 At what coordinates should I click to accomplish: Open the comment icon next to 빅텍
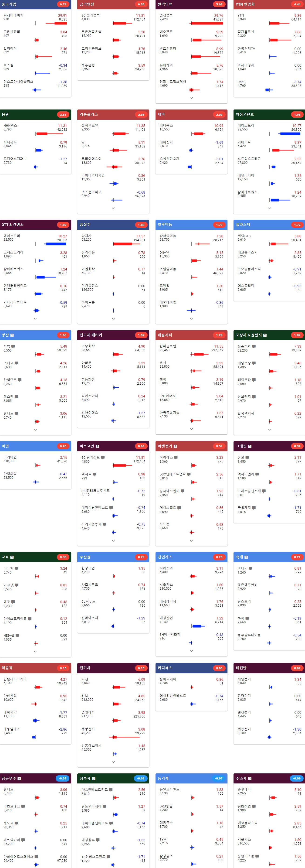pyautogui.click(x=13, y=346)
